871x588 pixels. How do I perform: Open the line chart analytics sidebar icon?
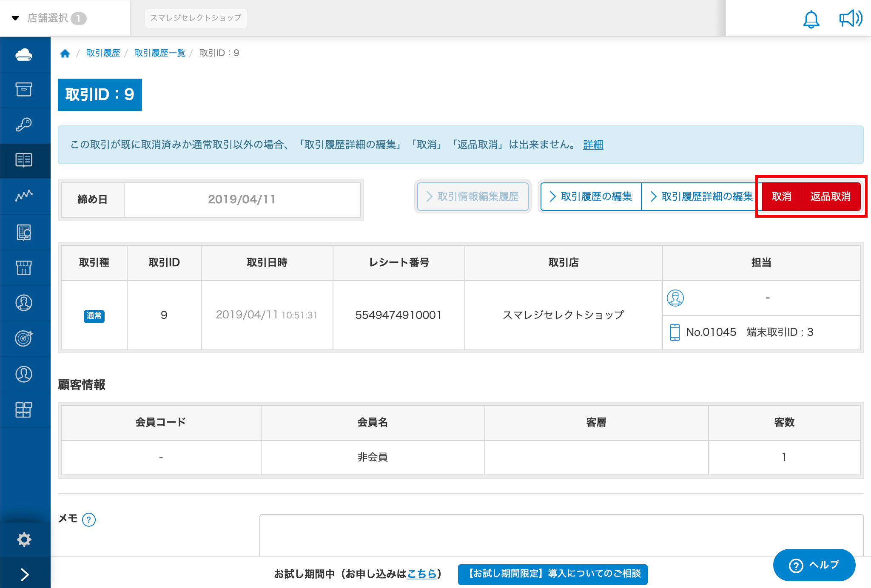24,196
